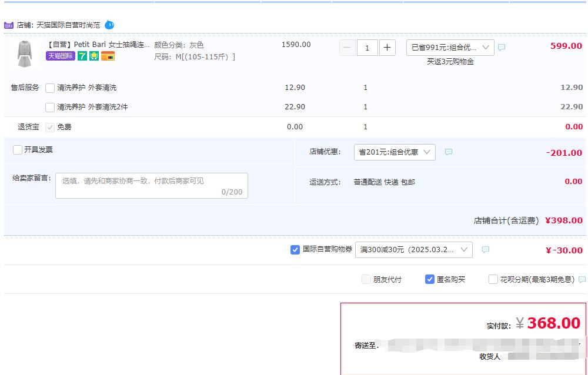Check the 清洗养护 外套清洗 service option

tap(50, 88)
